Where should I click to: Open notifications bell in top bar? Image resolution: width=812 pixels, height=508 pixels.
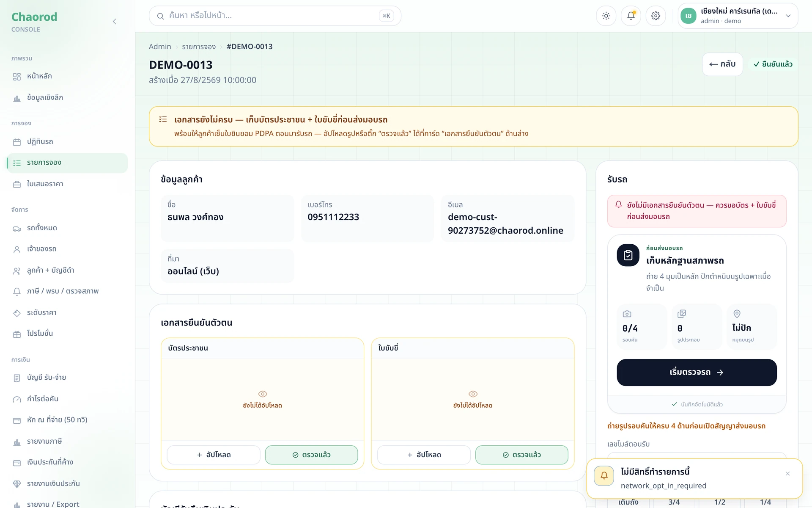click(631, 16)
